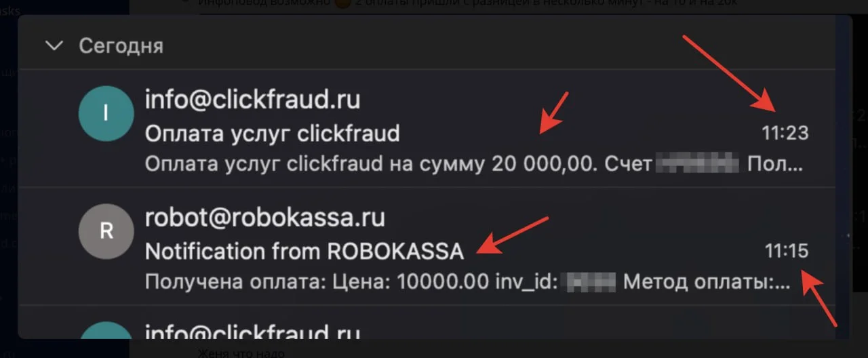This screenshot has height=358, width=868.
Task: Open the robot@robokassa.ru sender line
Action: click(265, 218)
